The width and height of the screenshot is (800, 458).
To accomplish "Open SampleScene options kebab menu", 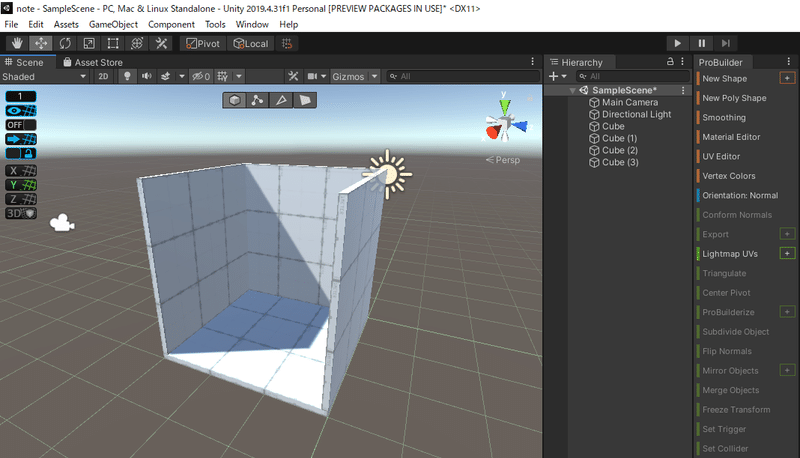I will (683, 90).
